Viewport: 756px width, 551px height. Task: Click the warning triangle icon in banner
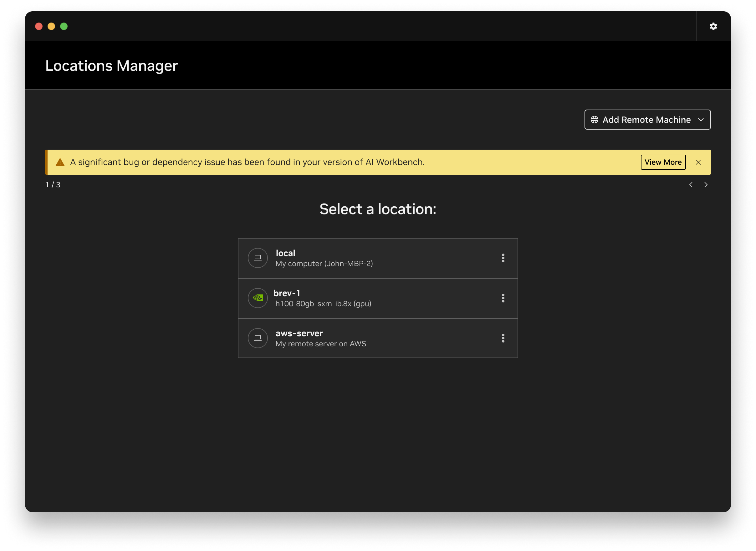60,162
